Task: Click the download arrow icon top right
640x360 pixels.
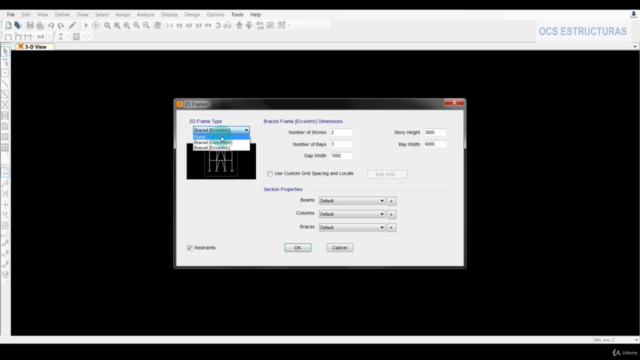Action: coord(633,15)
